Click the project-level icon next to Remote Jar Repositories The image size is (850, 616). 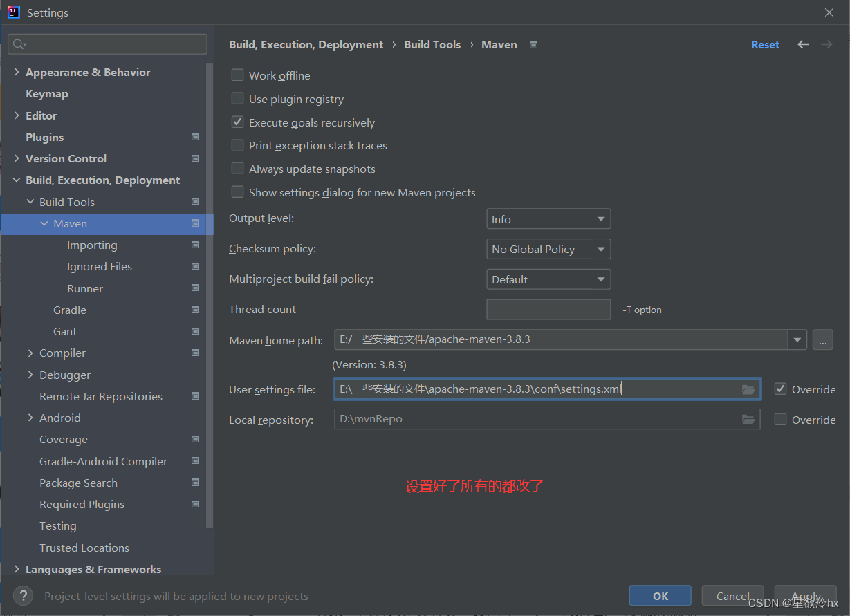pyautogui.click(x=195, y=396)
